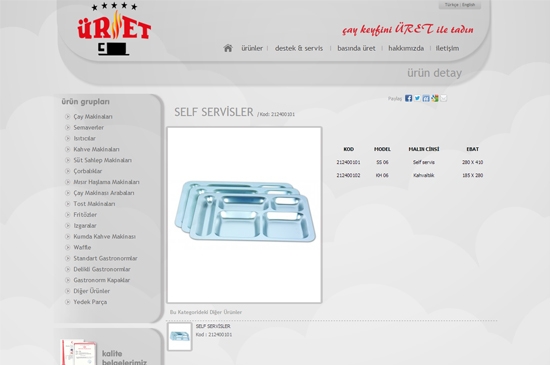Viewport: 550px width, 365px height.
Task: Open iletişim page
Action: (x=447, y=48)
